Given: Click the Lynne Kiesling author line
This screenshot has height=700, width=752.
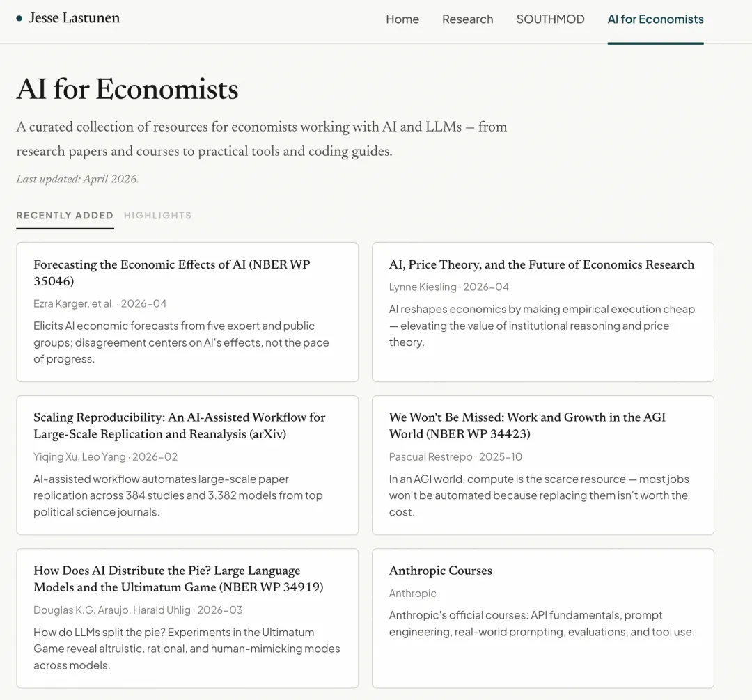Looking at the screenshot, I should click(x=448, y=287).
